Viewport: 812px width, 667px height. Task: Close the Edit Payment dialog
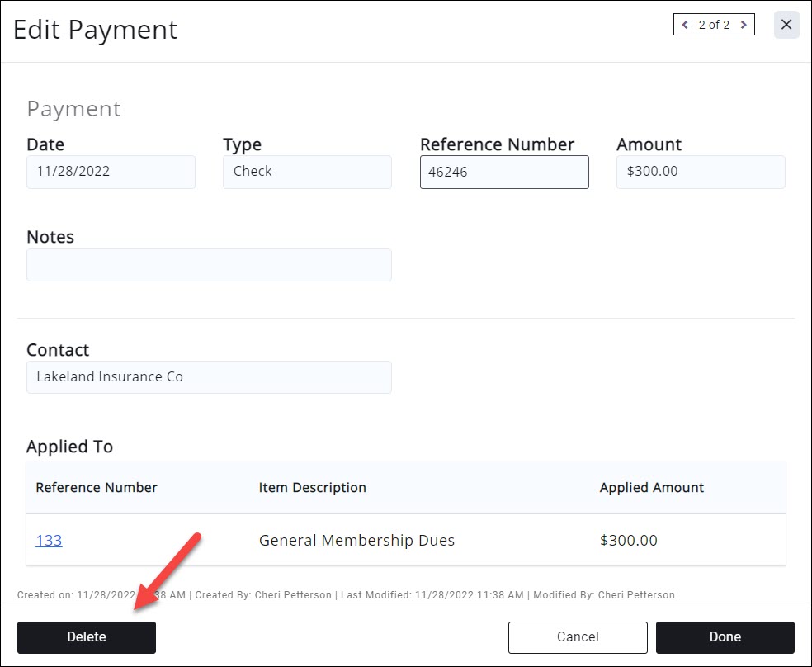coord(786,25)
